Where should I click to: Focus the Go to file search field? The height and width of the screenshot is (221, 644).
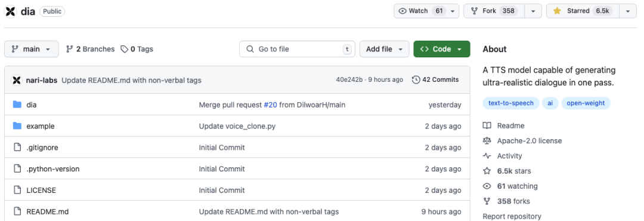(x=298, y=49)
